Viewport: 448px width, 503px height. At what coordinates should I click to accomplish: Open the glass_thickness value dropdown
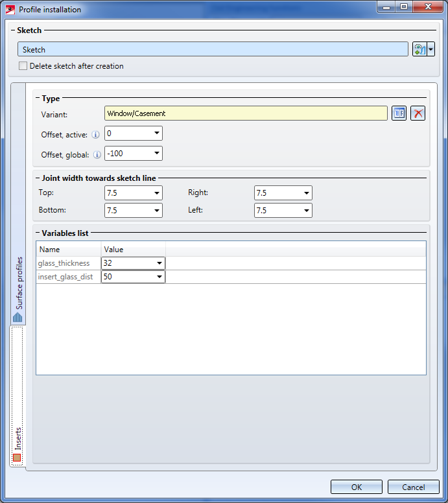(x=159, y=263)
